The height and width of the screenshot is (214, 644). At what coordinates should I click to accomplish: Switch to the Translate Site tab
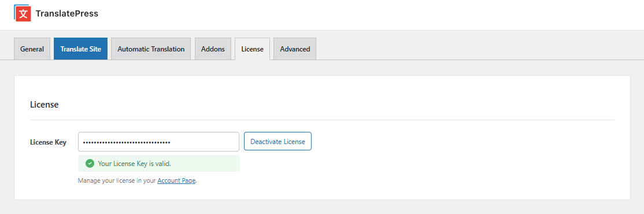80,49
